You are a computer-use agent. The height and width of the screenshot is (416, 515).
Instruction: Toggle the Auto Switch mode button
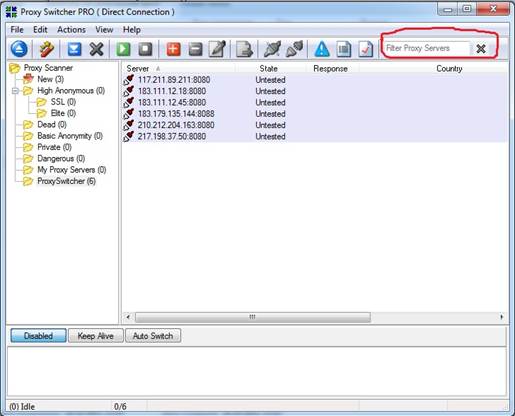[x=153, y=336]
